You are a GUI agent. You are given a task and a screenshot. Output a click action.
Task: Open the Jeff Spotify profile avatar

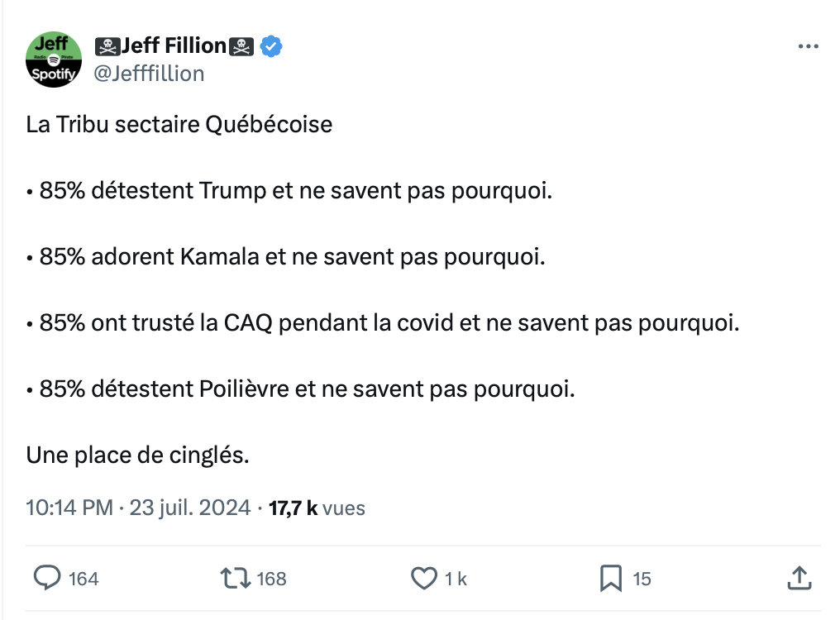[x=54, y=60]
